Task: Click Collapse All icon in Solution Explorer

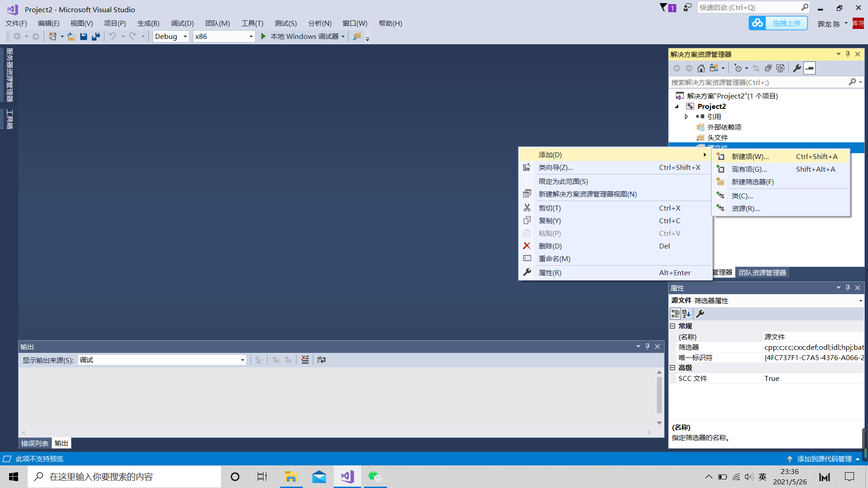Action: [768, 68]
